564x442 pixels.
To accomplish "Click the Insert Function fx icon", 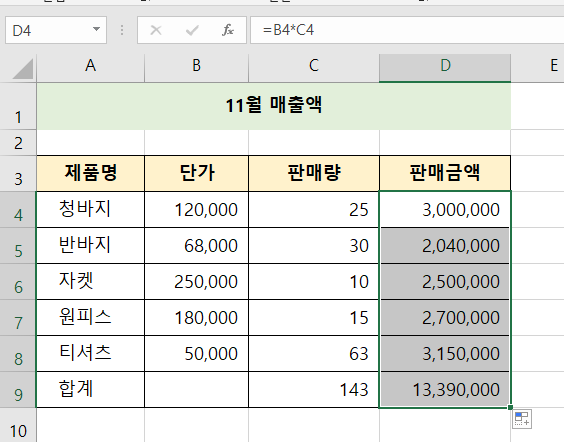I will [x=228, y=30].
